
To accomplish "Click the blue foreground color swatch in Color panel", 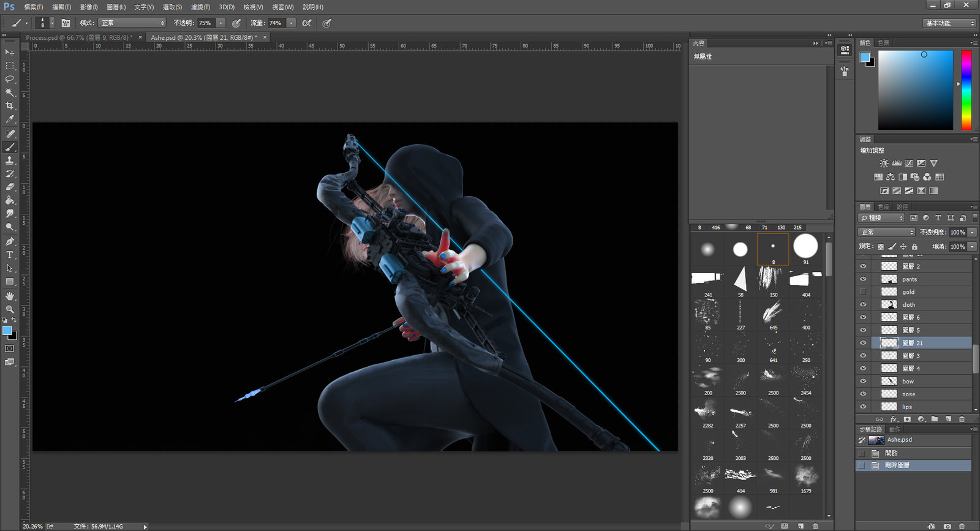I will 865,57.
